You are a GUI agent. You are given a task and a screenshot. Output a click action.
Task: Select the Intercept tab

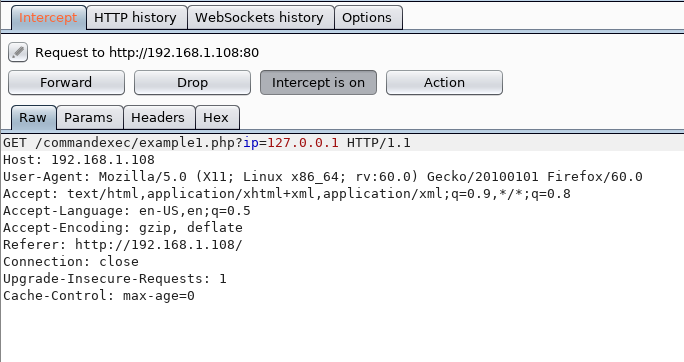(48, 18)
